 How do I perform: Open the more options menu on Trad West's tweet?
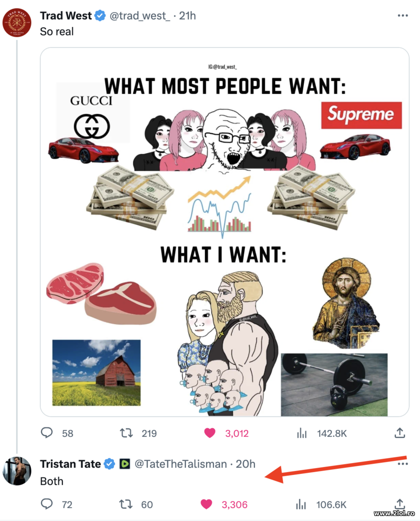[x=402, y=16]
